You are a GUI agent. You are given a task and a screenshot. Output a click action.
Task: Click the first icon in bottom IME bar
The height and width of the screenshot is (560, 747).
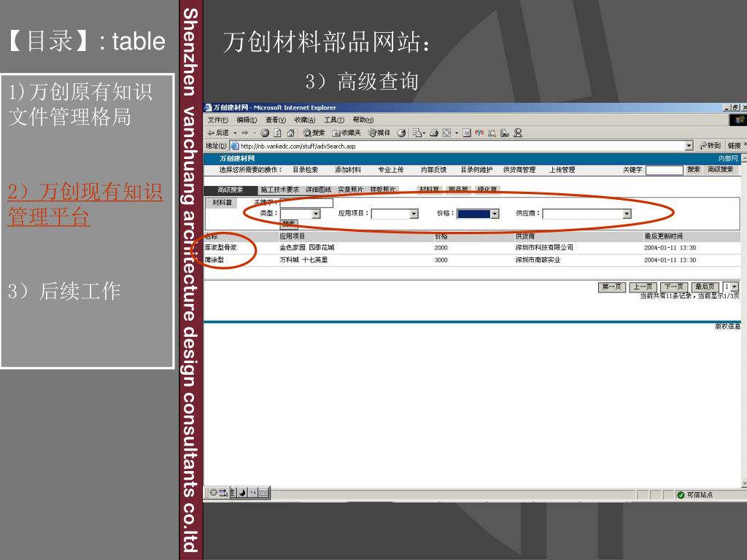point(214,492)
